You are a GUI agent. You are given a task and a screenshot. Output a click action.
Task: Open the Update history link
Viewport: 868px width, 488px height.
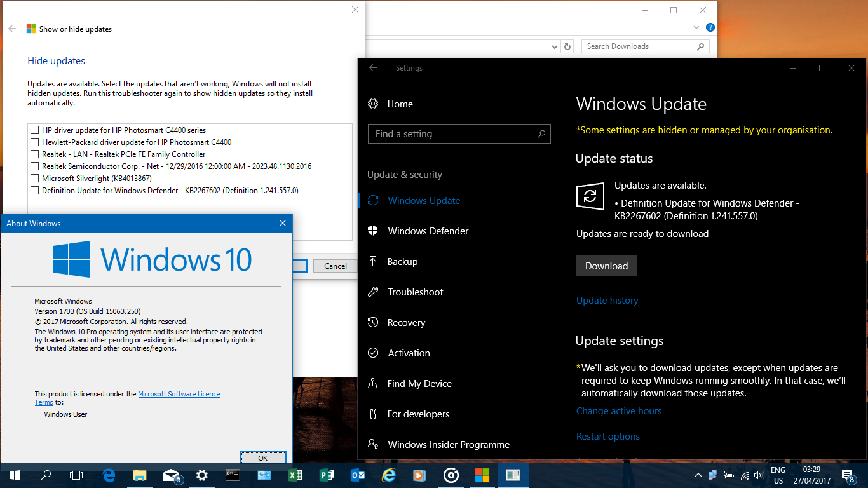tap(607, 301)
